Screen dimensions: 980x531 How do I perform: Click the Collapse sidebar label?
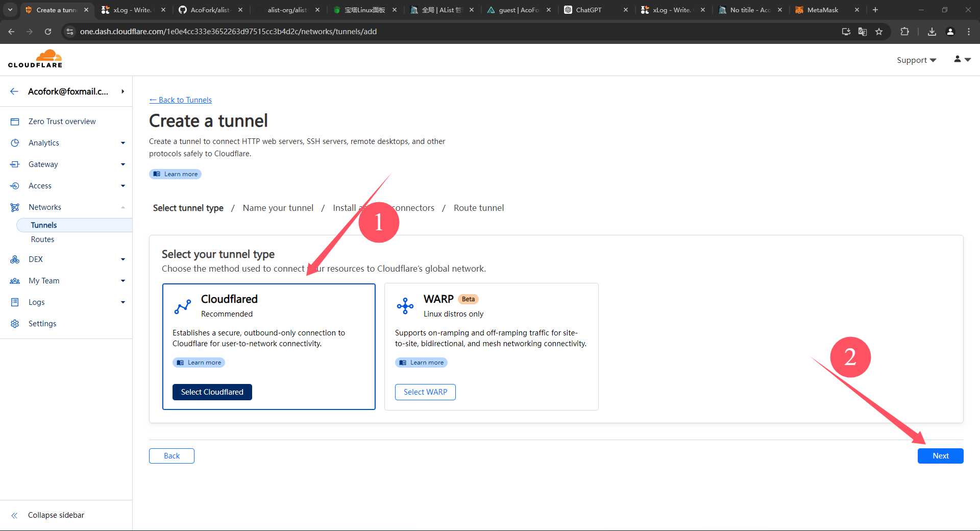click(56, 515)
